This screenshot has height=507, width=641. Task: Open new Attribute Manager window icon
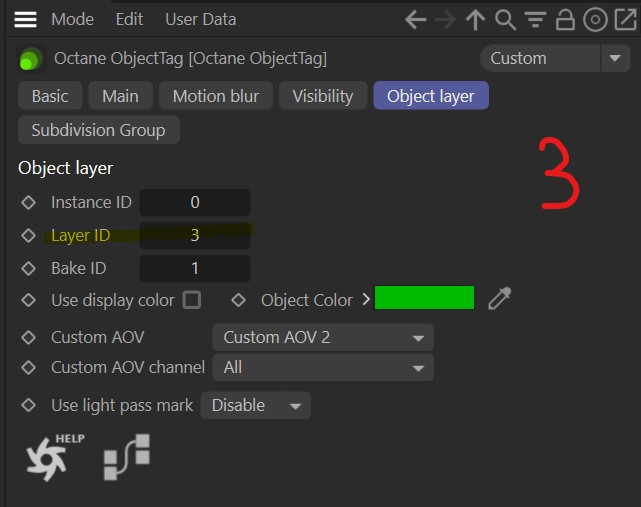(x=625, y=19)
